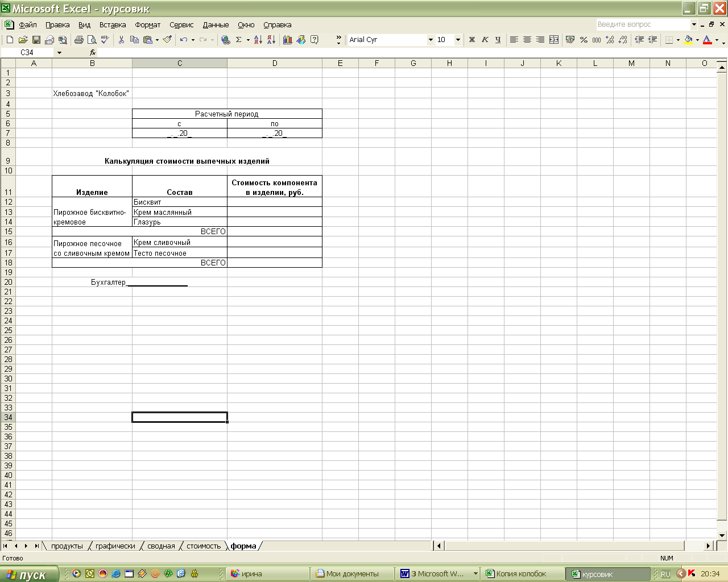This screenshot has width=728, height=582.
Task: Switch to the продукты sheet tab
Action: 67,546
